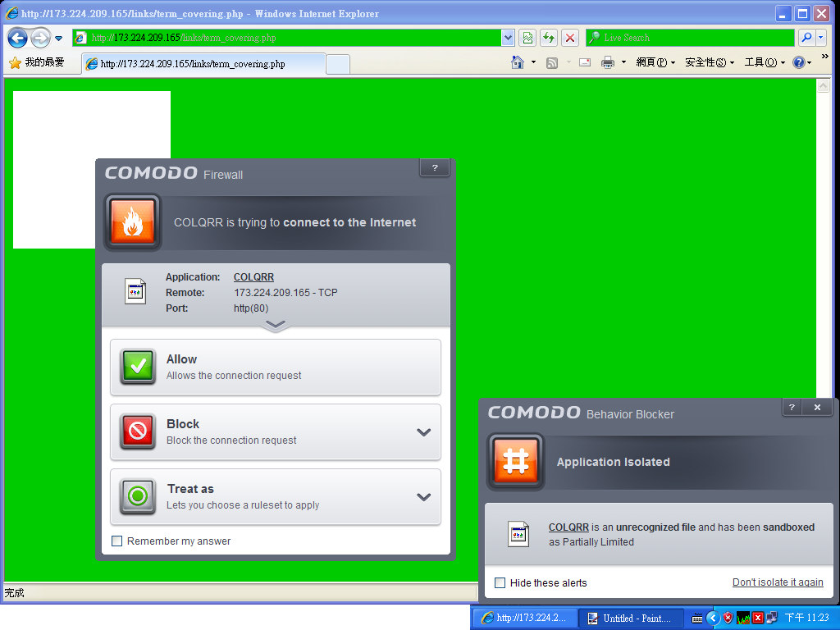Block the connection request
This screenshot has width=840, height=630.
[x=276, y=431]
